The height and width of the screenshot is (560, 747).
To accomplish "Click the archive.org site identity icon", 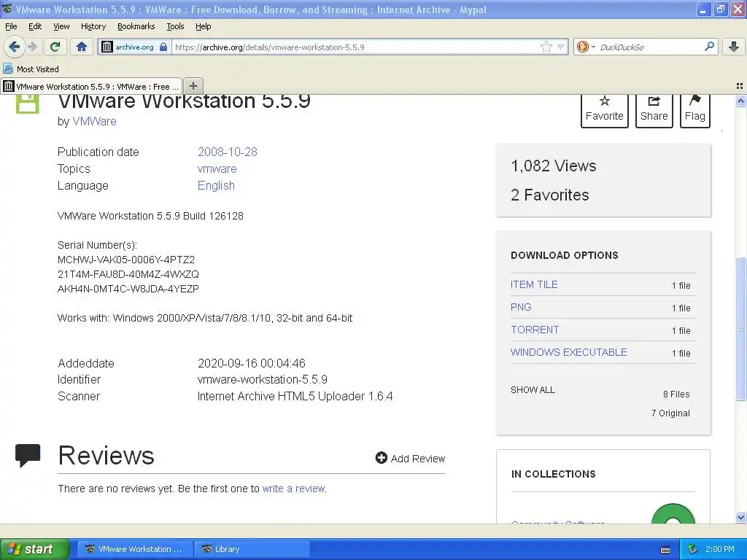I will [107, 47].
